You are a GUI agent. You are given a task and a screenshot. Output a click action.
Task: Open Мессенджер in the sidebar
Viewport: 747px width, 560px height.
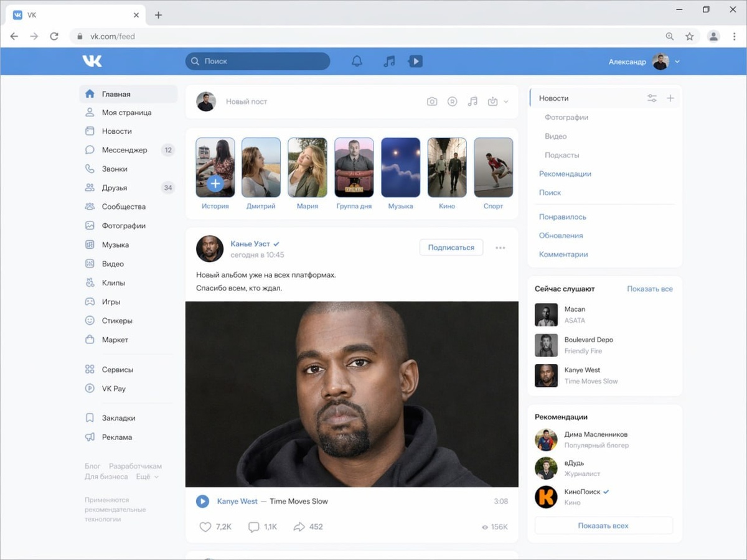128,150
